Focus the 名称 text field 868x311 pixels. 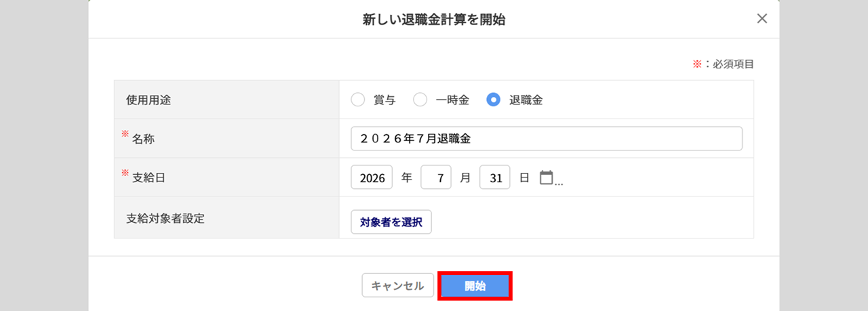pos(547,138)
